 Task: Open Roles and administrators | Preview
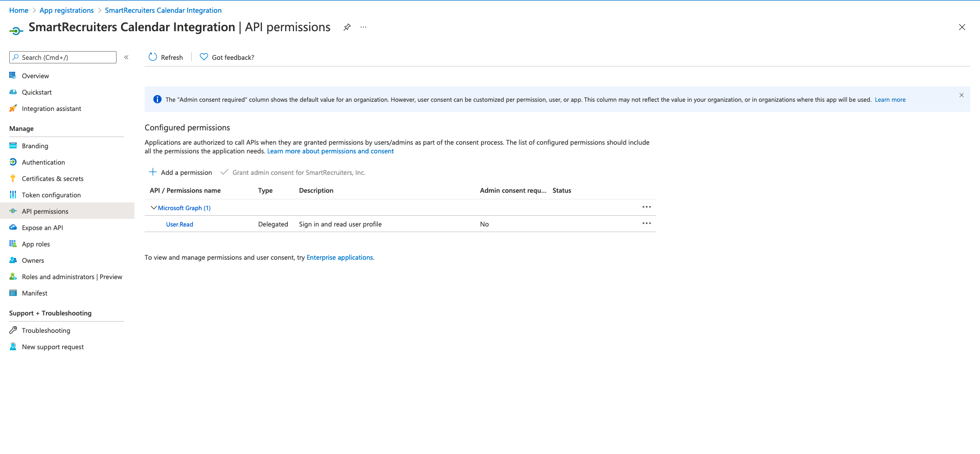coord(72,277)
